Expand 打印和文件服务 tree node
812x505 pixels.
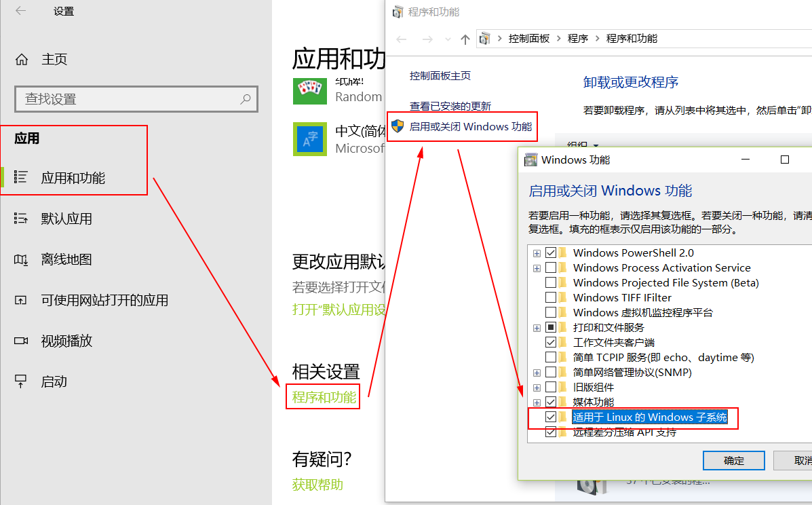pyautogui.click(x=537, y=328)
